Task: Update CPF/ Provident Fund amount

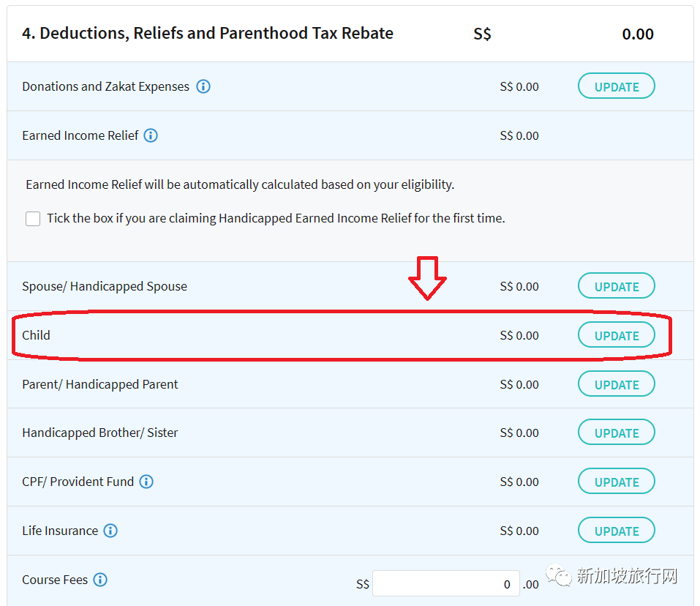Action: [616, 482]
